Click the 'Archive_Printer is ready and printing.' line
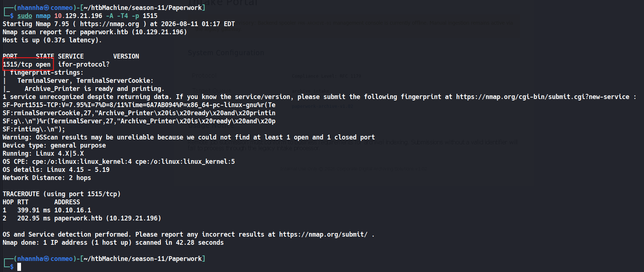644x272 pixels. click(94, 89)
